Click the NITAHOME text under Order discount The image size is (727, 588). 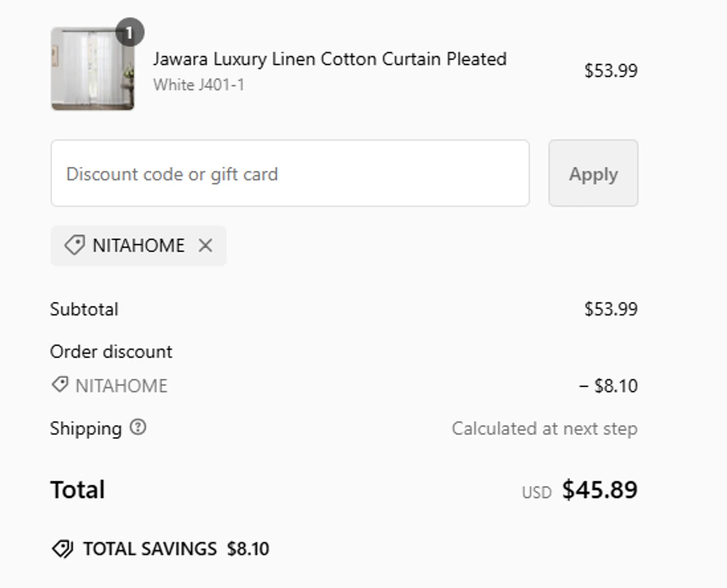[x=121, y=386]
